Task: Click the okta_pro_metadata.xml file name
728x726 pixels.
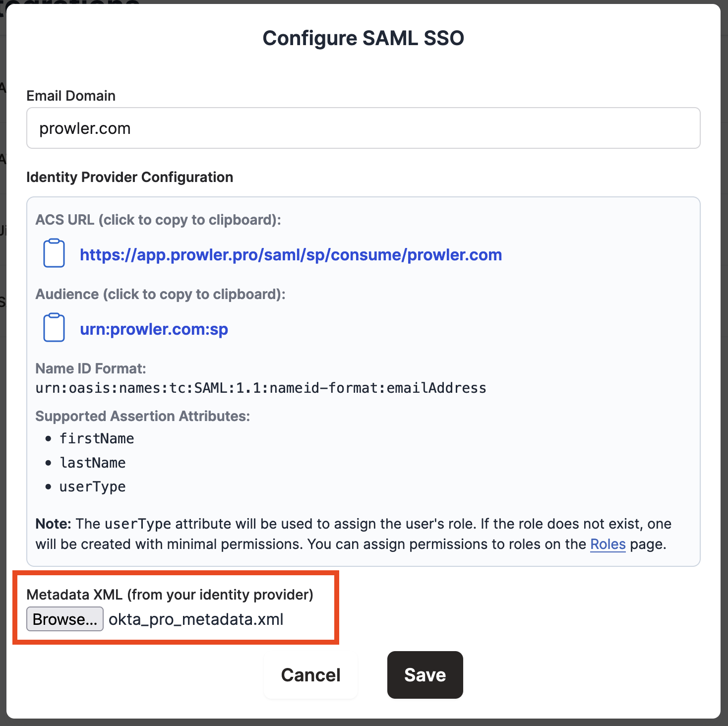Action: pos(196,619)
